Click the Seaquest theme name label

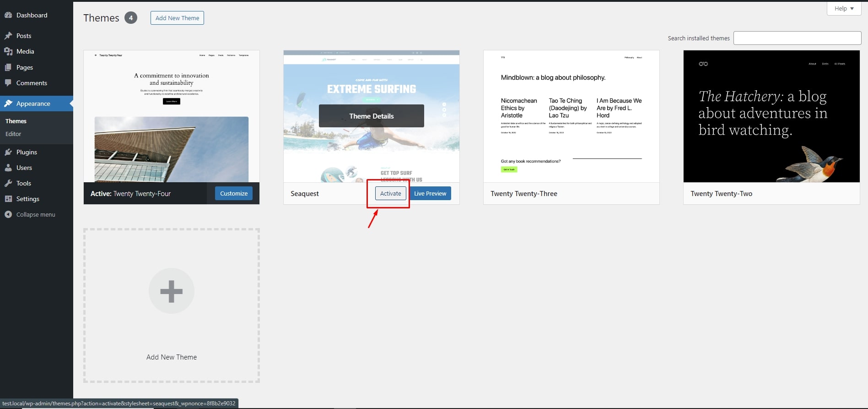pyautogui.click(x=305, y=194)
